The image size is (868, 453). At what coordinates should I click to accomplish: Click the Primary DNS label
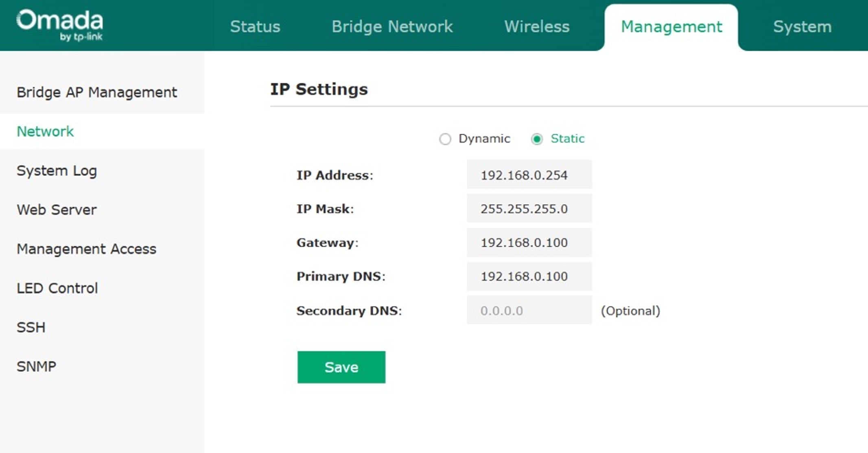click(x=341, y=276)
